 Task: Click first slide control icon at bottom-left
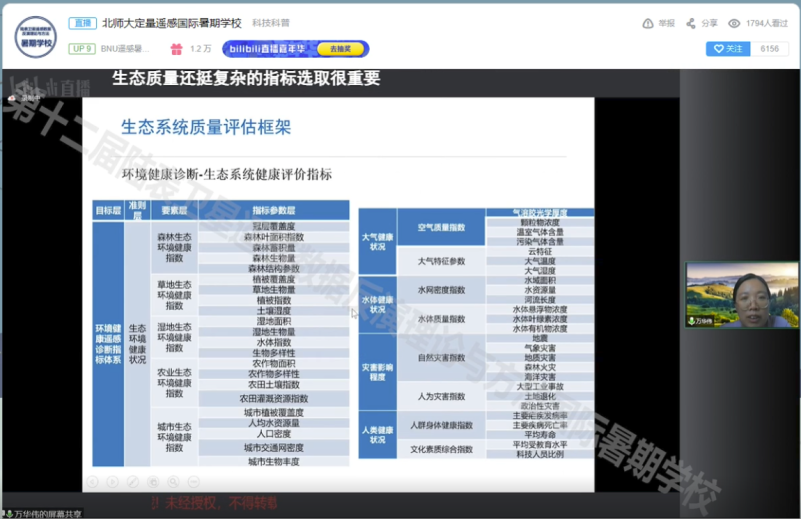[92, 481]
